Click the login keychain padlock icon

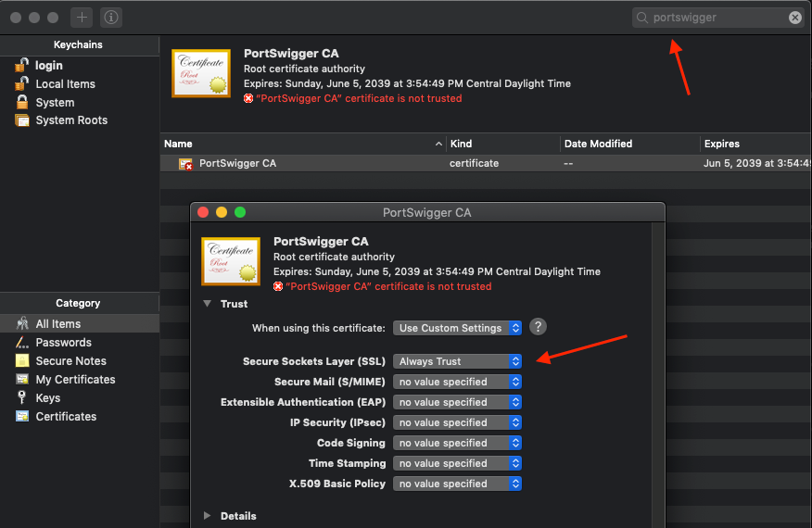click(21, 65)
